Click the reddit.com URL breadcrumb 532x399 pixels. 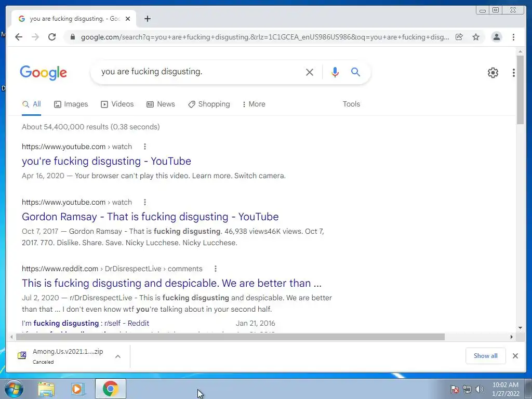112,269
